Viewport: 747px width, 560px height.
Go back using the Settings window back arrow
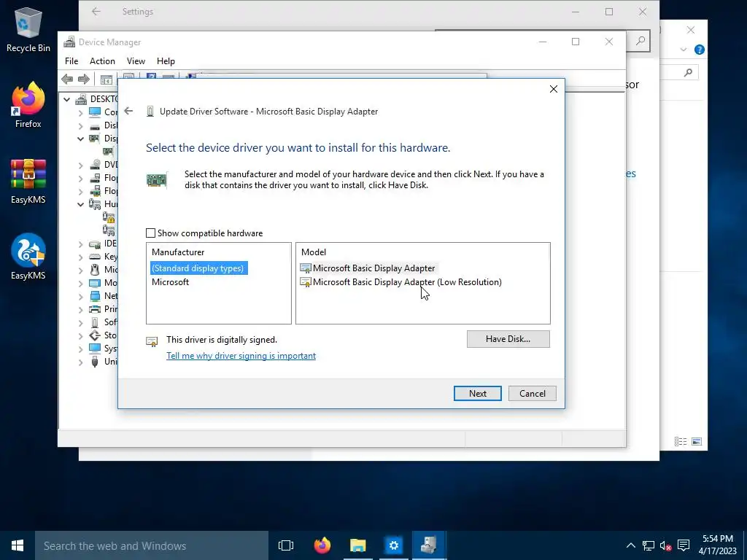[96, 12]
